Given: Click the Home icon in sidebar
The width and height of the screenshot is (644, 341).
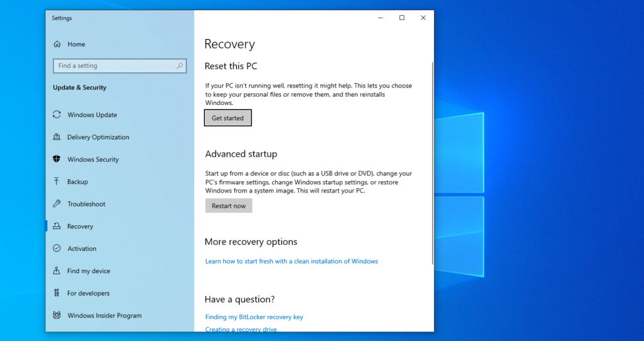Looking at the screenshot, I should [x=57, y=45].
